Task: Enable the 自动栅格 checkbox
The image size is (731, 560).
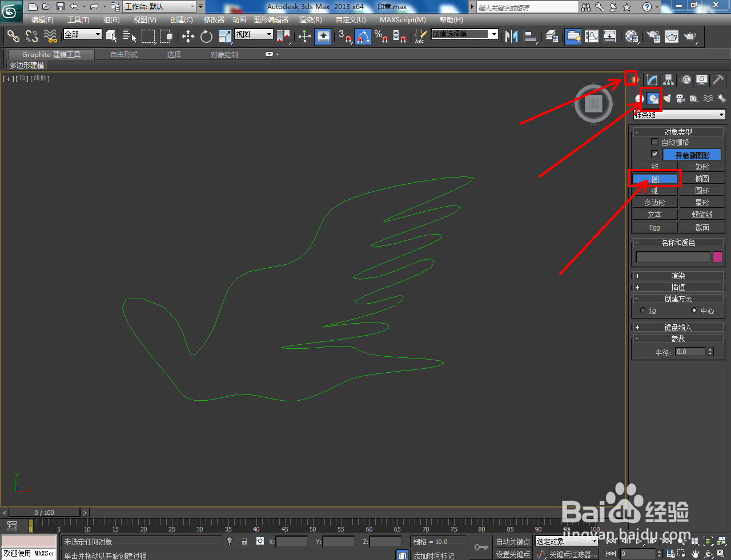Action: pos(654,142)
